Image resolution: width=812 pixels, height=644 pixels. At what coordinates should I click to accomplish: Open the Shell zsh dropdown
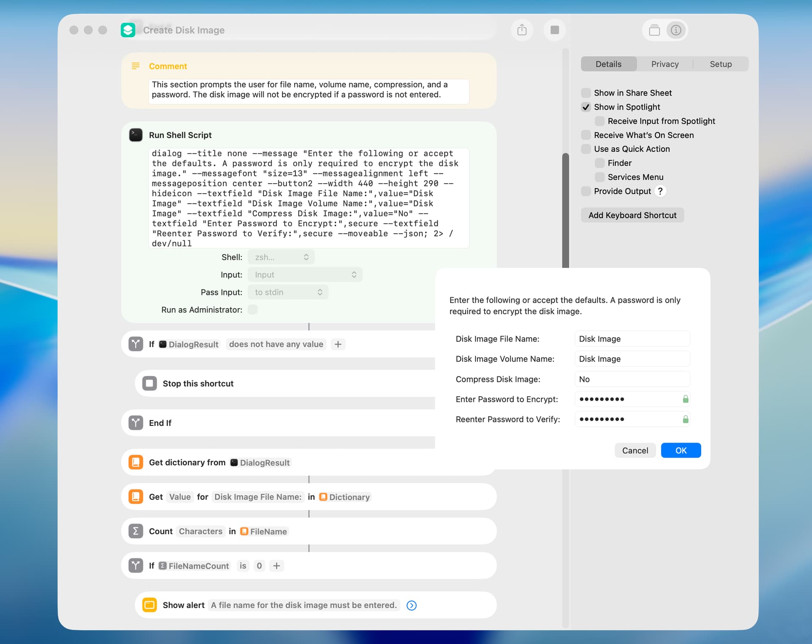(x=281, y=257)
